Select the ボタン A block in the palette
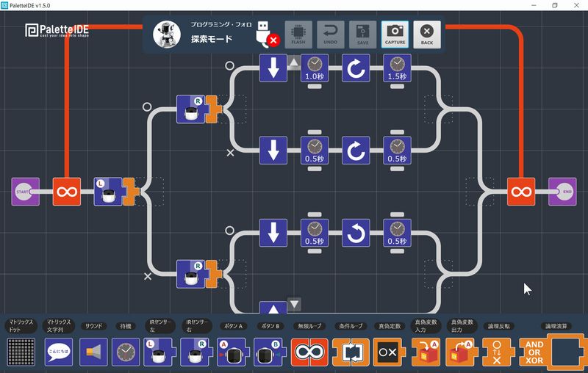Image resolution: width=588 pixels, height=373 pixels. pyautogui.click(x=232, y=352)
